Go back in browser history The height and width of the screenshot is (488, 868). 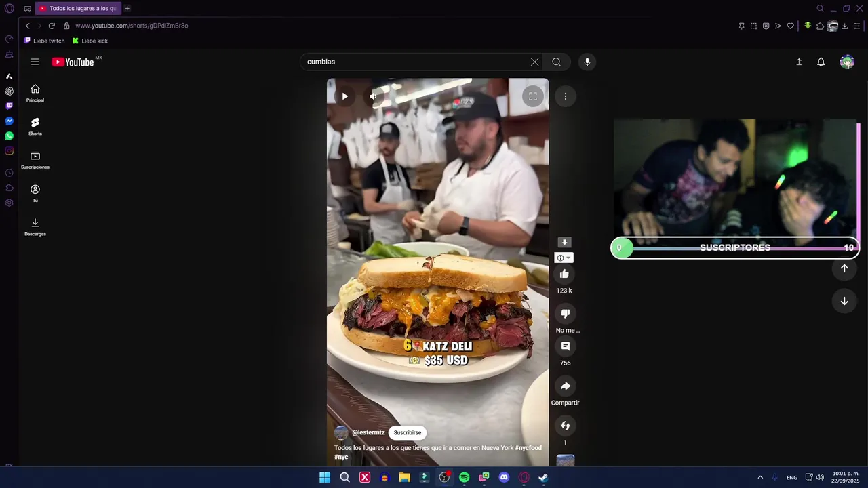coord(27,26)
